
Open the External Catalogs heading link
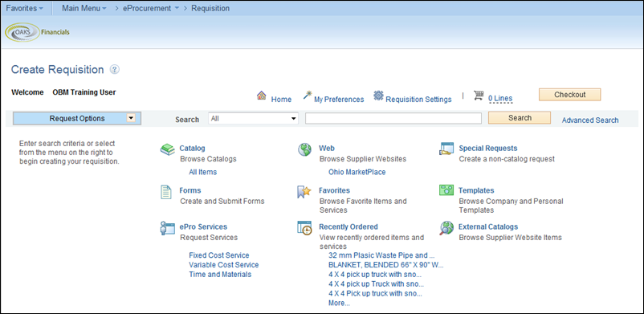click(x=488, y=227)
